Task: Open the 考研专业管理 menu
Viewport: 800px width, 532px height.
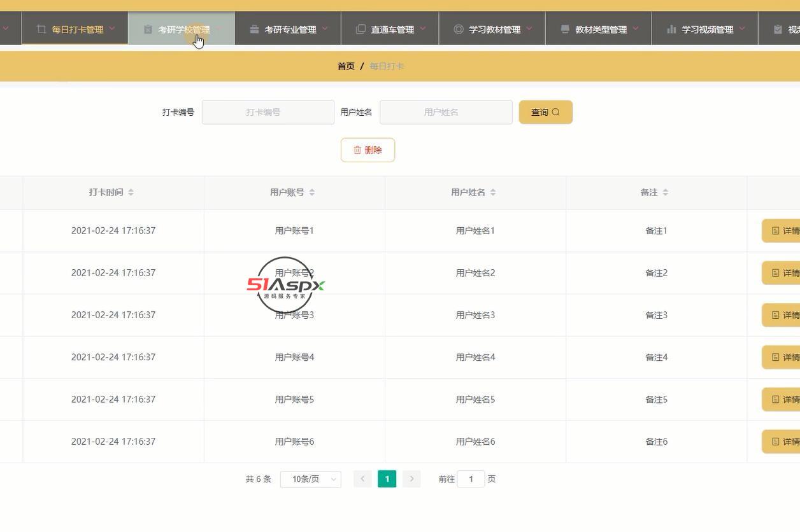Action: [x=288, y=29]
